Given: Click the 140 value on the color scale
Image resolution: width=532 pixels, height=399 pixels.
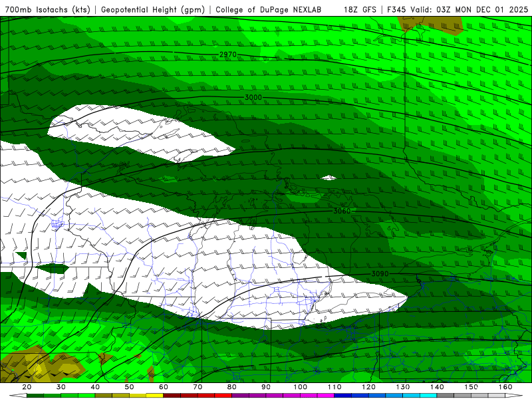Looking at the screenshot, I should 437,387.
